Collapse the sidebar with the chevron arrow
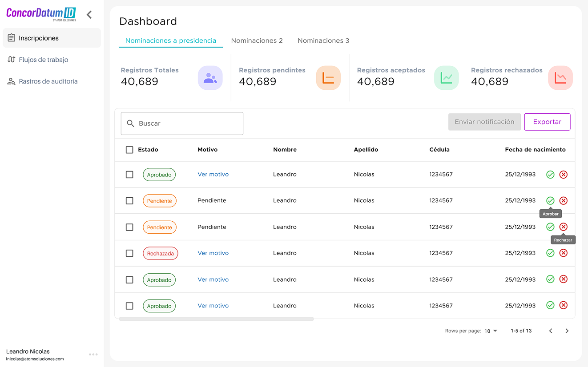 pyautogui.click(x=89, y=15)
